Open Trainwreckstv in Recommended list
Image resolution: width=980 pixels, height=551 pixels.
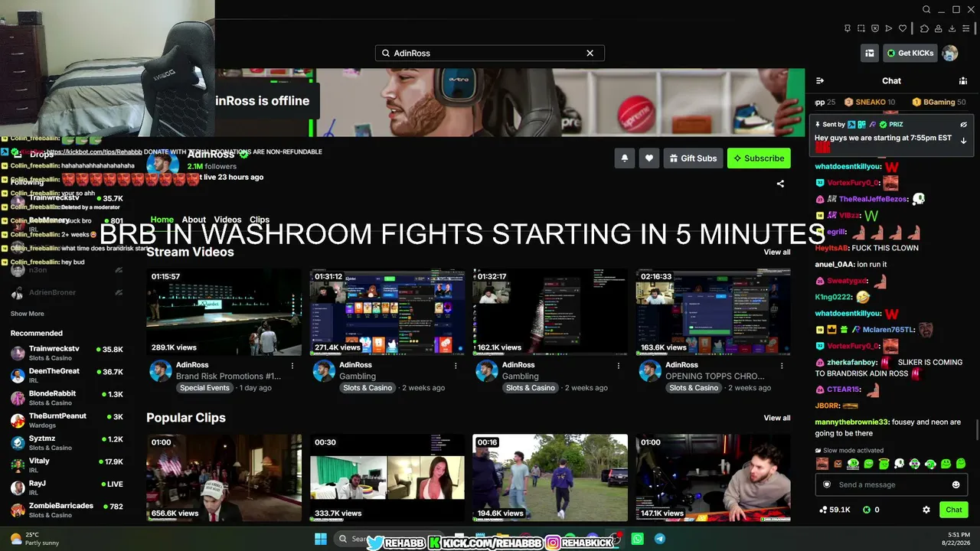[67, 353]
